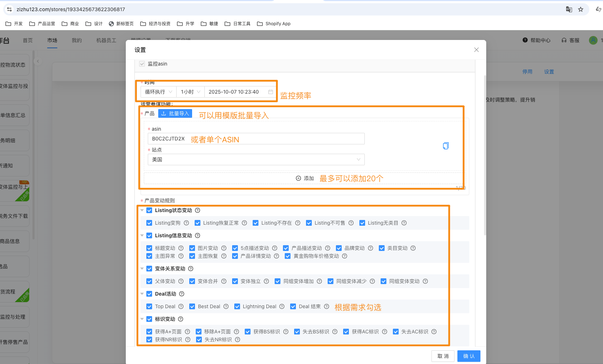Click the help icon next to 标题变动
Viewport: 603px width, 364px height.
[x=181, y=248]
